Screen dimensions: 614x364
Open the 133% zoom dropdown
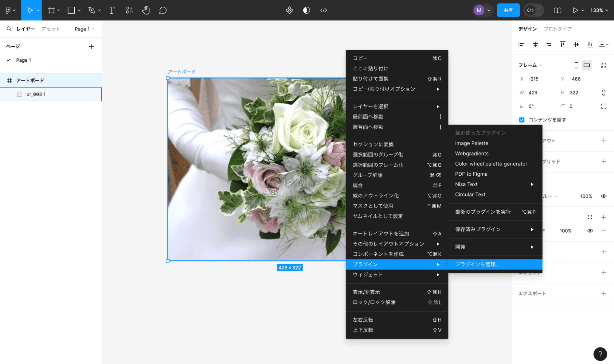click(599, 10)
